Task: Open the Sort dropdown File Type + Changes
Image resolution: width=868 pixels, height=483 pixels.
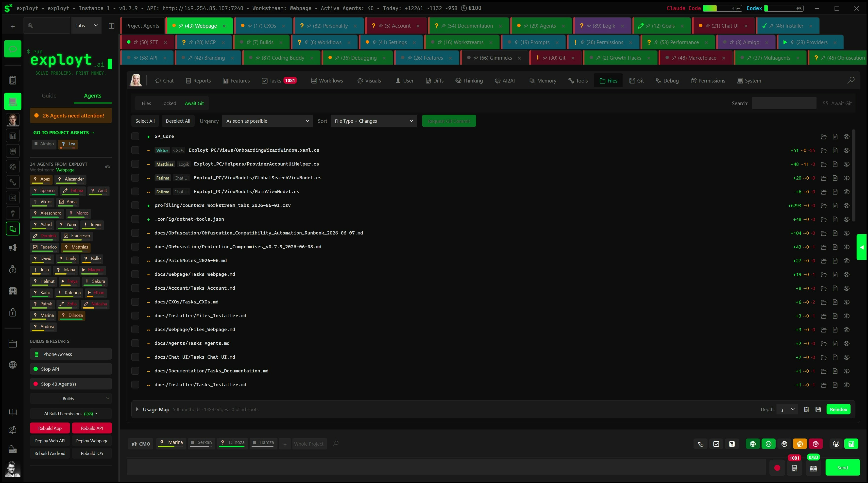Action: tap(374, 121)
